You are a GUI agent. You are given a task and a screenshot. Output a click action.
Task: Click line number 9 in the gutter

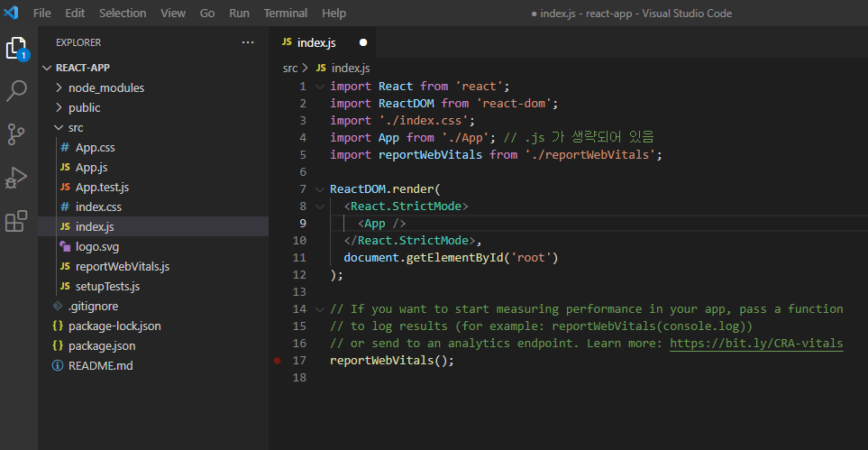(x=302, y=224)
